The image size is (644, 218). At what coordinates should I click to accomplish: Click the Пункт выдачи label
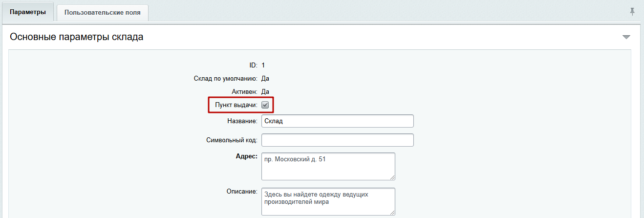tap(236, 105)
